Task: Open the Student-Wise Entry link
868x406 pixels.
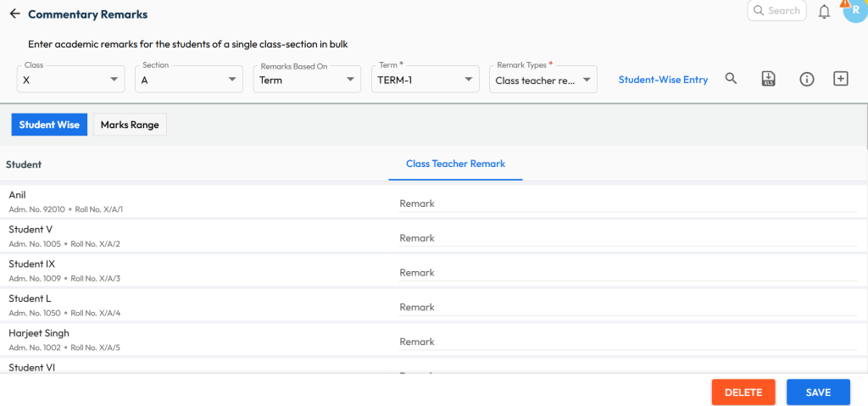Action: [663, 80]
